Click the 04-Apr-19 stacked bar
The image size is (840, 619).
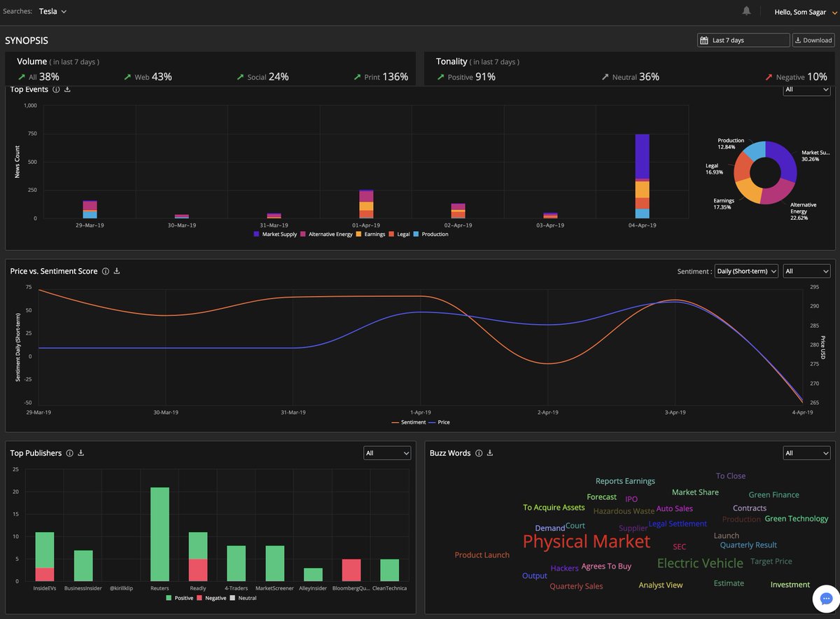(642, 176)
